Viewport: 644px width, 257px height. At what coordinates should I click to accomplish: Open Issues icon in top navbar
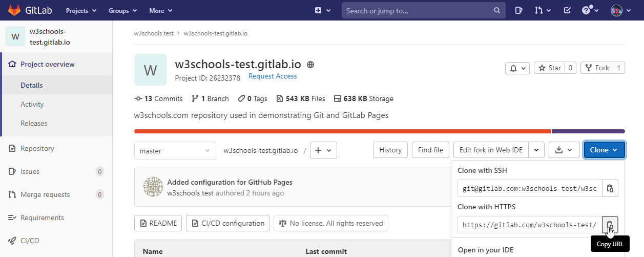(518, 10)
